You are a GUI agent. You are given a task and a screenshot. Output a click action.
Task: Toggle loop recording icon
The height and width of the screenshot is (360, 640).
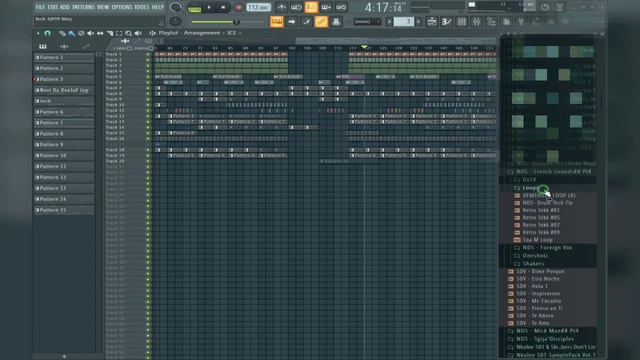click(341, 7)
